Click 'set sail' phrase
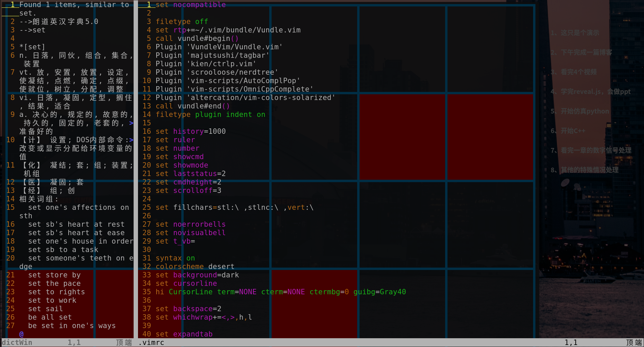Viewport: 644px width, 347px height. pyautogui.click(x=46, y=309)
